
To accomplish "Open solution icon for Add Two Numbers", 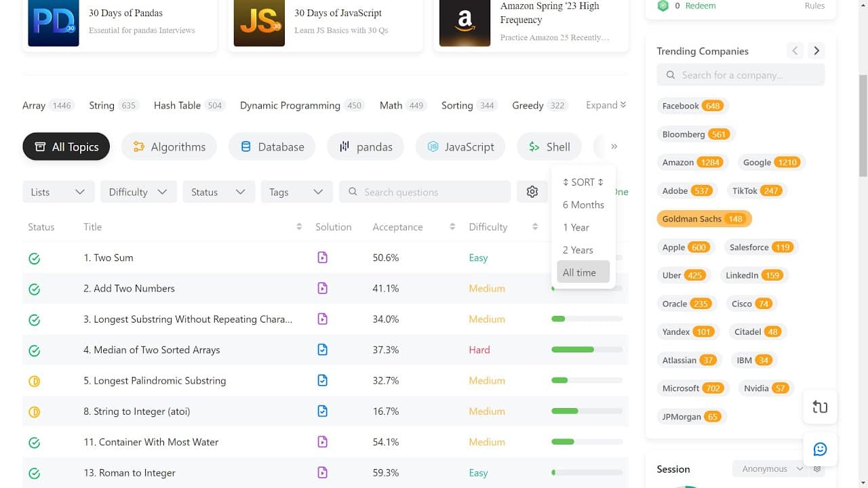I will point(322,288).
